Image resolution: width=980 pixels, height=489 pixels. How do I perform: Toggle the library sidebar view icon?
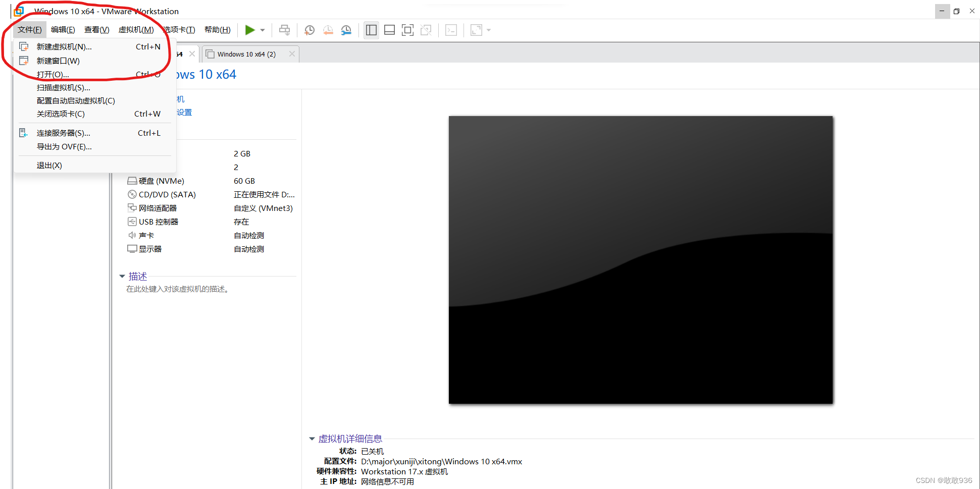(x=371, y=30)
